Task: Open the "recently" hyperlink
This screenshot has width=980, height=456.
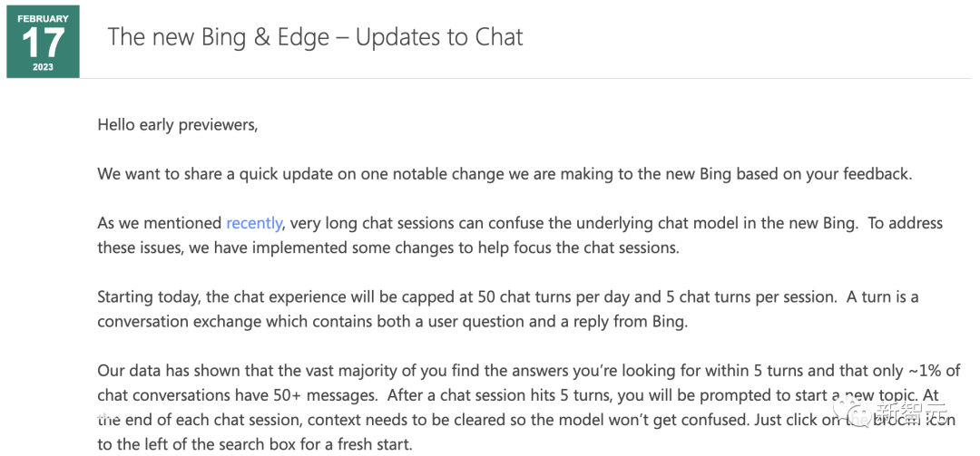Action: [254, 223]
